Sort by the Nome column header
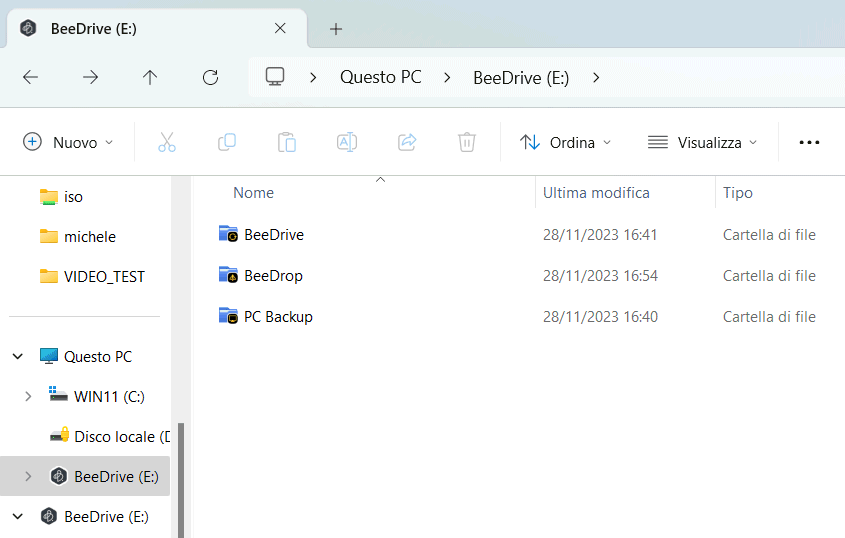The height and width of the screenshot is (538, 845). 253,192
